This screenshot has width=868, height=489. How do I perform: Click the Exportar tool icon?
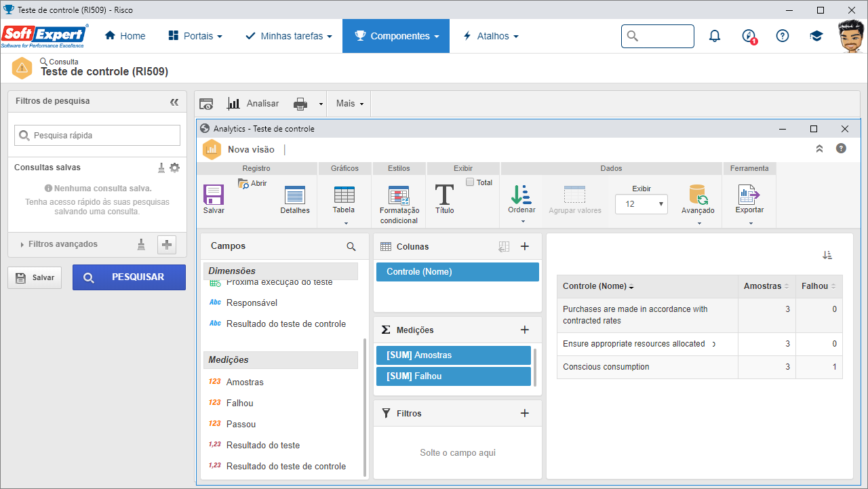click(749, 195)
